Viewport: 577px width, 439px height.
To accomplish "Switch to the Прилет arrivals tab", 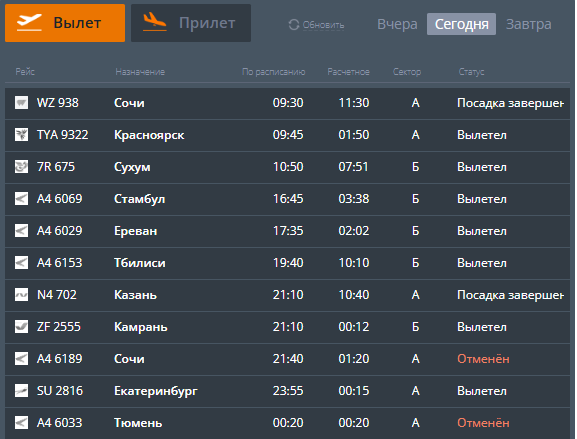I will point(191,23).
